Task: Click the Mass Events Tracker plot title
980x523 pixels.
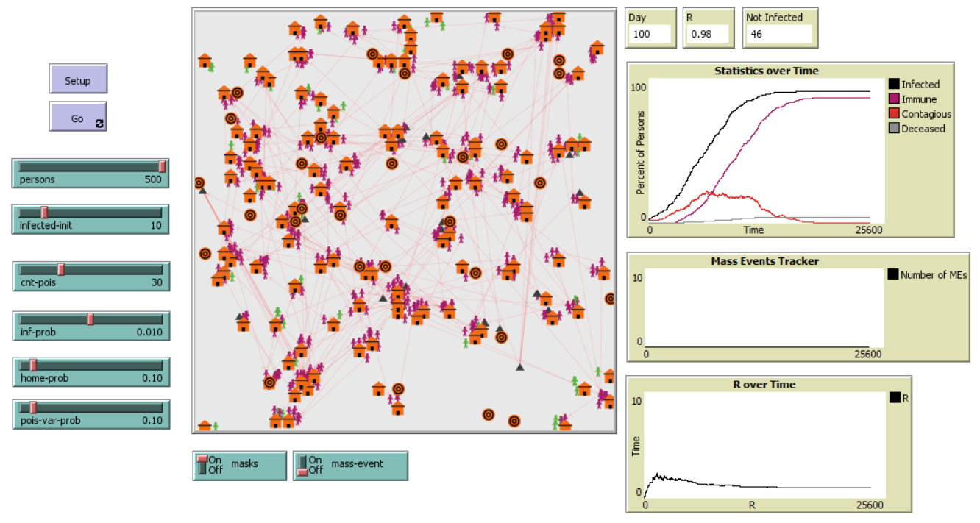Action: (764, 261)
